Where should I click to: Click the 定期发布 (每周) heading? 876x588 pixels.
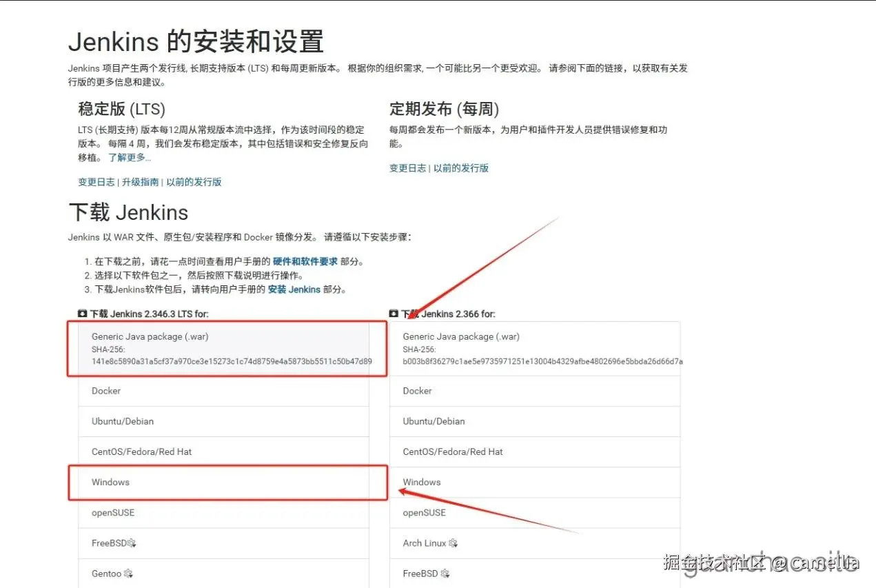[x=444, y=109]
